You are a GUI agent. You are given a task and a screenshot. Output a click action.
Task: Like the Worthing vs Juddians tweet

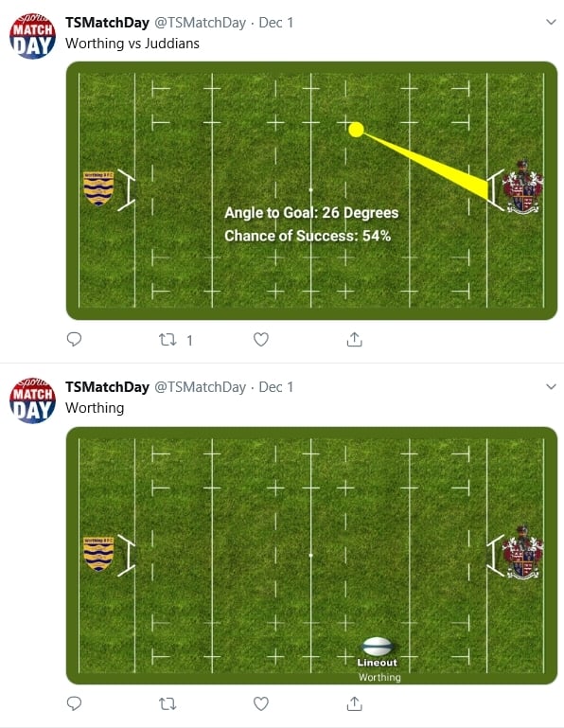click(x=261, y=340)
